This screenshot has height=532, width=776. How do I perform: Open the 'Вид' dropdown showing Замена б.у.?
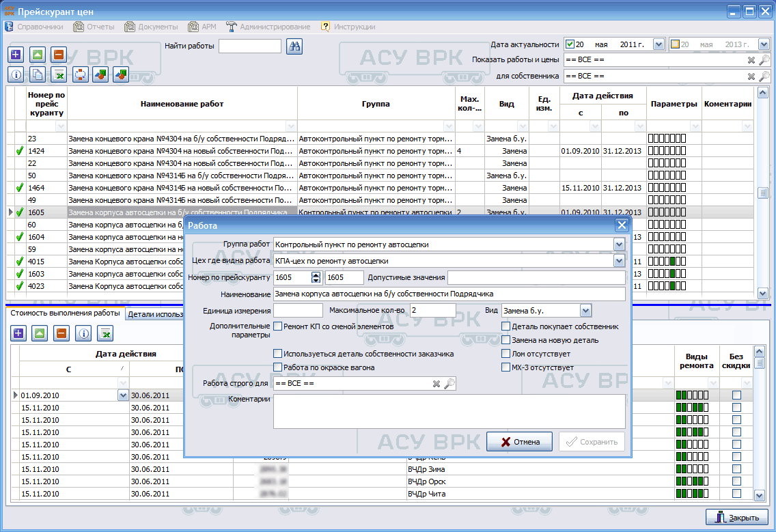[x=585, y=311]
